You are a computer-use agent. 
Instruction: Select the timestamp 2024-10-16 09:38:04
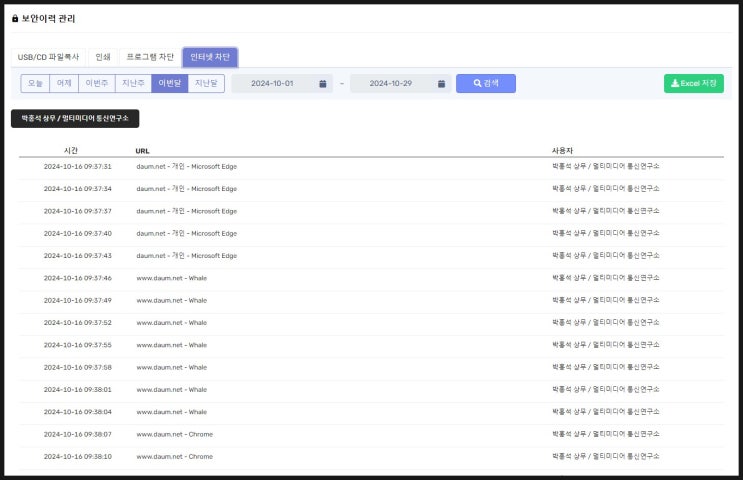point(78,412)
